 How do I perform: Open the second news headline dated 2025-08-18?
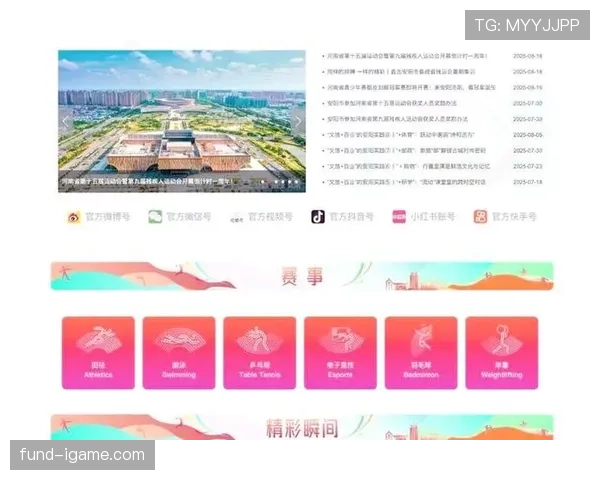point(401,72)
